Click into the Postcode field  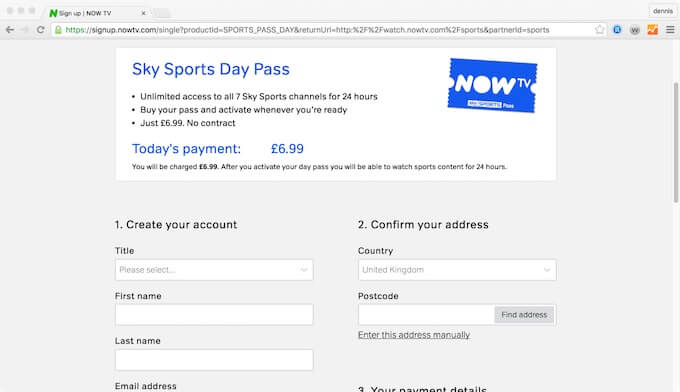tap(426, 315)
